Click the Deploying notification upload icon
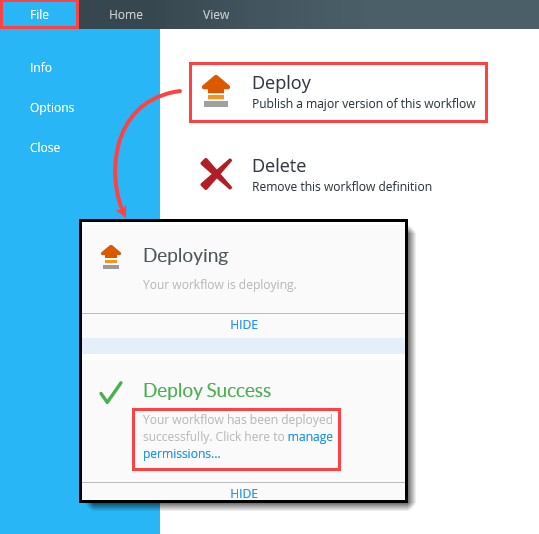Image resolution: width=539 pixels, height=534 pixels. (x=111, y=257)
